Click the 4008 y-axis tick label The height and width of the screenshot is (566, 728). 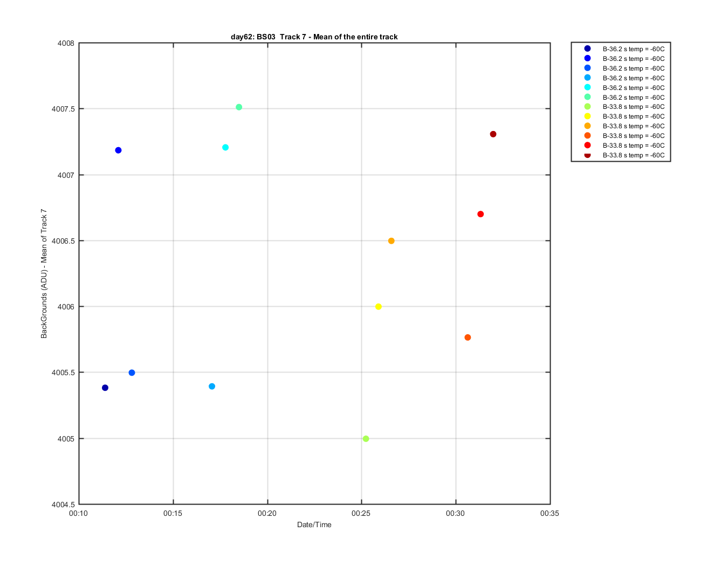coord(66,43)
